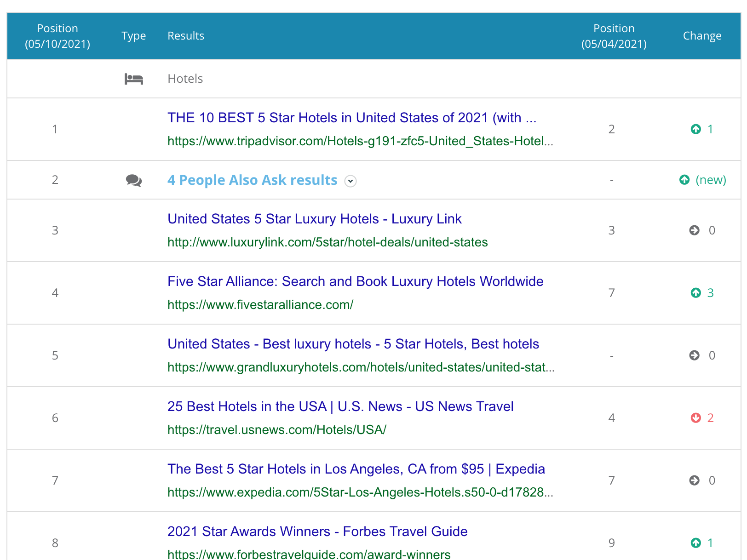Image resolution: width=747 pixels, height=560 pixels.
Task: Click green up arrow for Five Star Alliance
Action: (x=695, y=293)
